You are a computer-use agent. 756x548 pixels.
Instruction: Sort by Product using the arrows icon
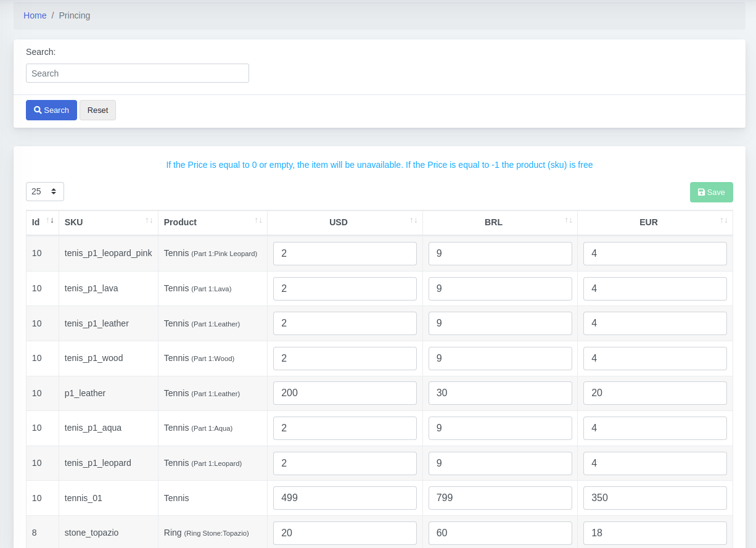pyautogui.click(x=258, y=220)
